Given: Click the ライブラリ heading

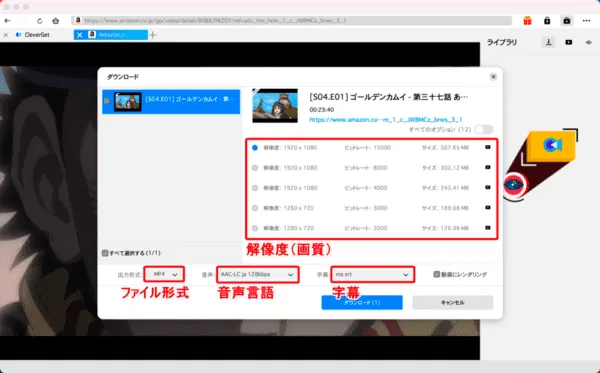Looking at the screenshot, I should click(502, 42).
